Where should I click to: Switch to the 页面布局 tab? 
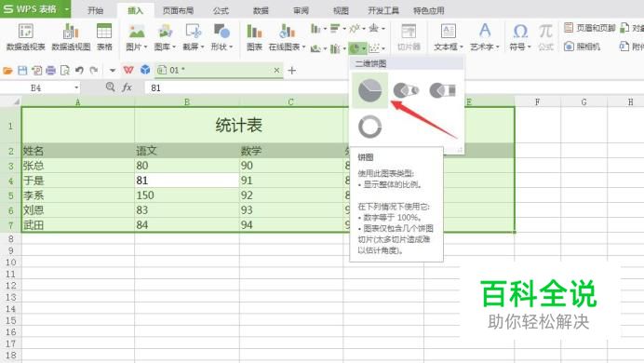178,10
